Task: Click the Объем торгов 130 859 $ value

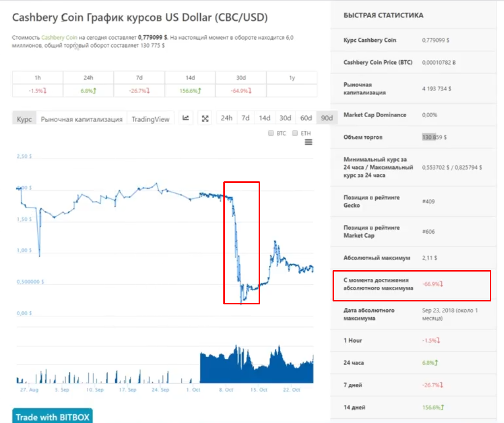Action: (434, 137)
